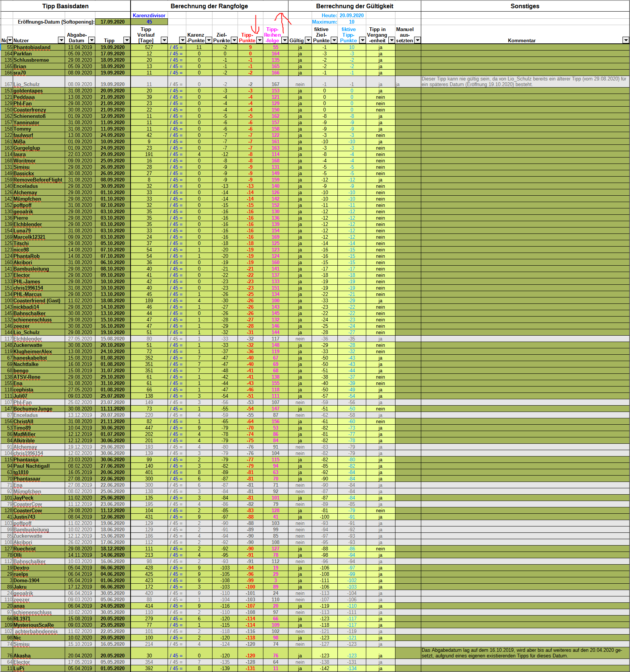Image resolution: width=630 pixels, height=672 pixels.
Task: Click the Tipp-Reihenfolge filter arrow
Action: point(284,40)
